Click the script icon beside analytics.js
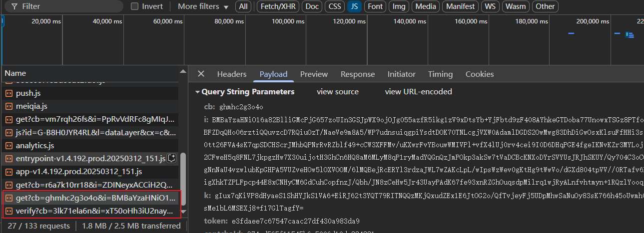This screenshot has width=644, height=233. point(9,146)
